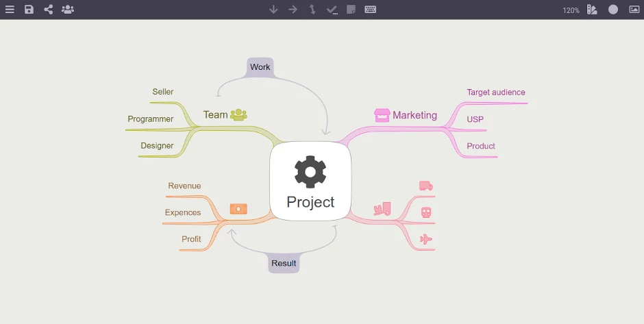Open the collaborators group icon

68,10
